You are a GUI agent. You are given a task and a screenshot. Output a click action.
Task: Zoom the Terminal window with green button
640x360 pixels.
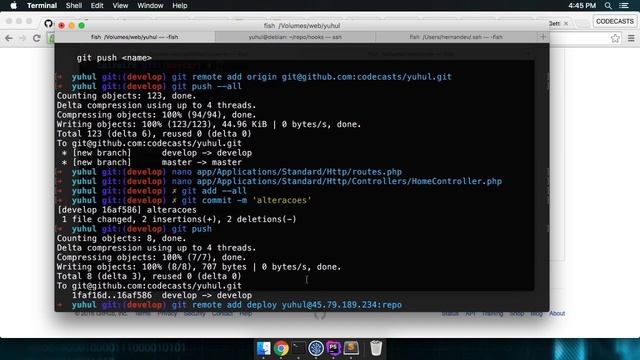[82, 25]
